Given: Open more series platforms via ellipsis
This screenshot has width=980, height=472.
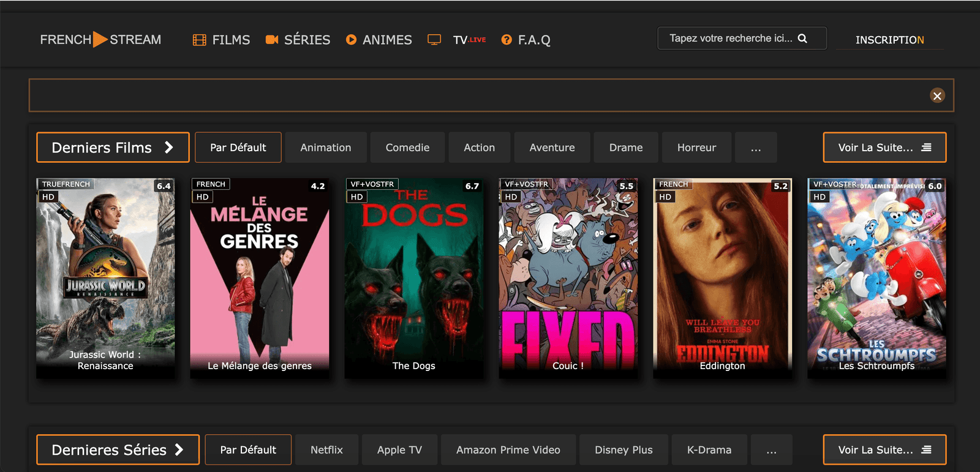Looking at the screenshot, I should [771, 450].
